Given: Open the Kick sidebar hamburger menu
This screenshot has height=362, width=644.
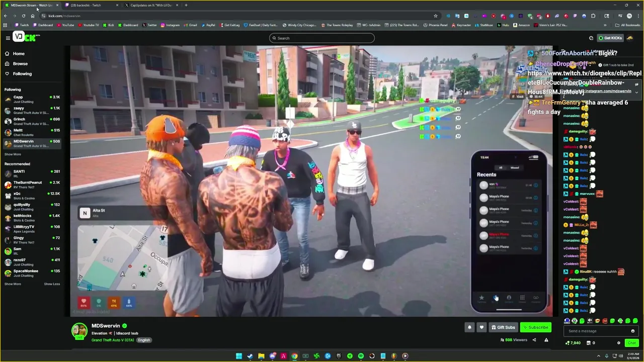Looking at the screenshot, I should (x=8, y=38).
